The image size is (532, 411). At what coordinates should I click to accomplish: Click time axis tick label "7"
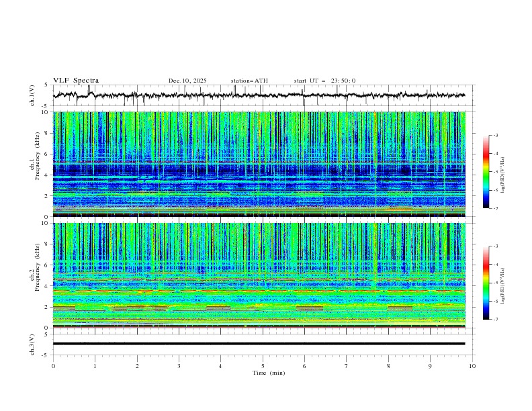pos(347,366)
